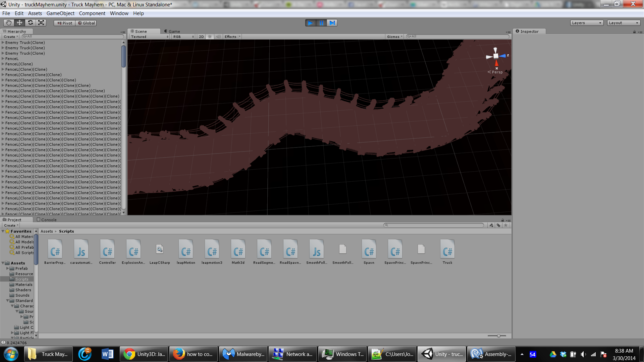Switch to the Console tab

tap(47, 220)
